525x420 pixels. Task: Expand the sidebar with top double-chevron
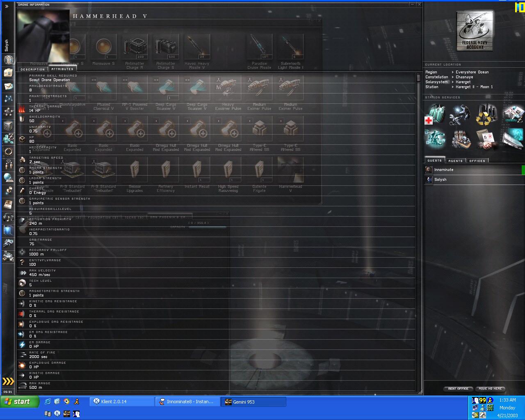tap(7, 6)
